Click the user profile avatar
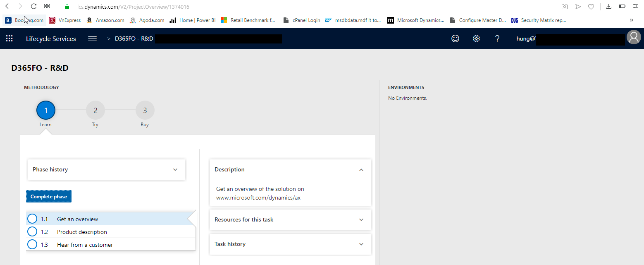This screenshot has height=265, width=644. pos(634,37)
